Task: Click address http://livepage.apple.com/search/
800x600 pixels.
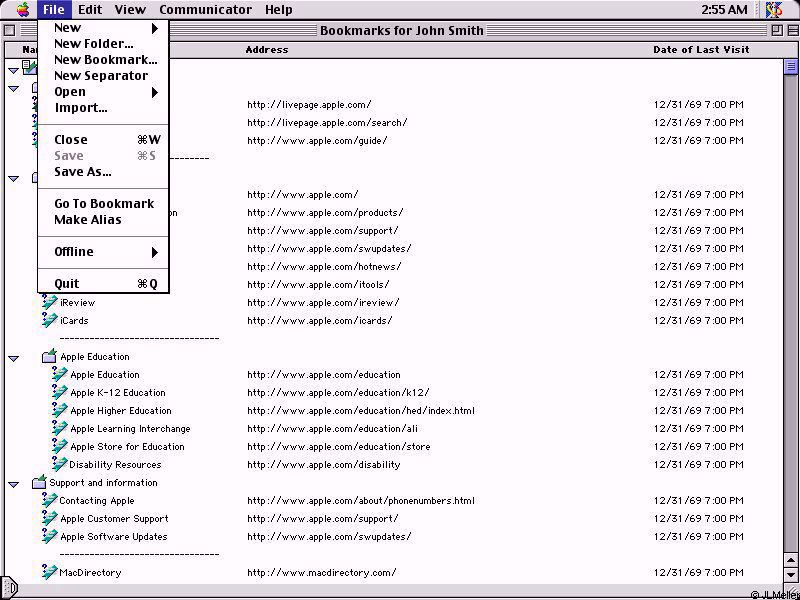Action: coord(327,122)
